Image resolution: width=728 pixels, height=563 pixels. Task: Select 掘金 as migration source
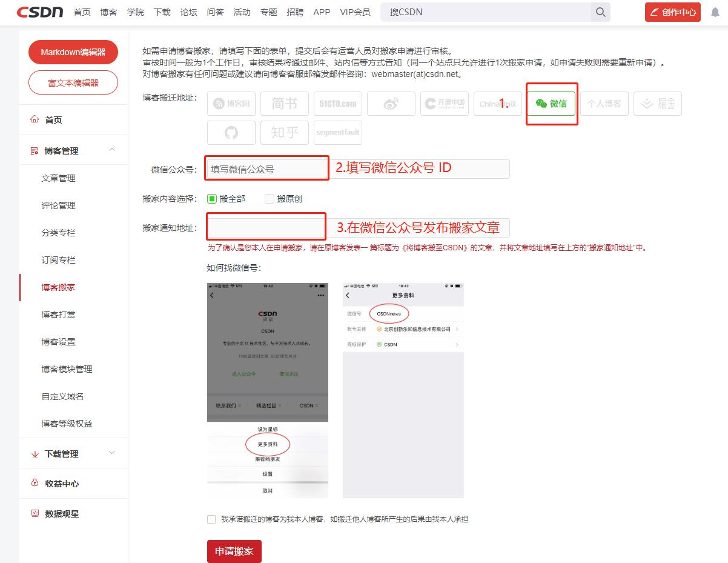click(658, 104)
